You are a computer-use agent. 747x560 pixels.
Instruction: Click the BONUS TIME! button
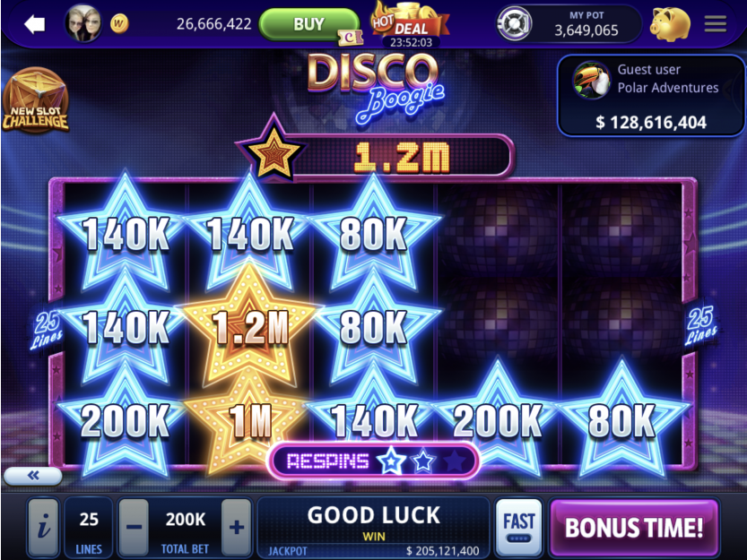(x=634, y=527)
